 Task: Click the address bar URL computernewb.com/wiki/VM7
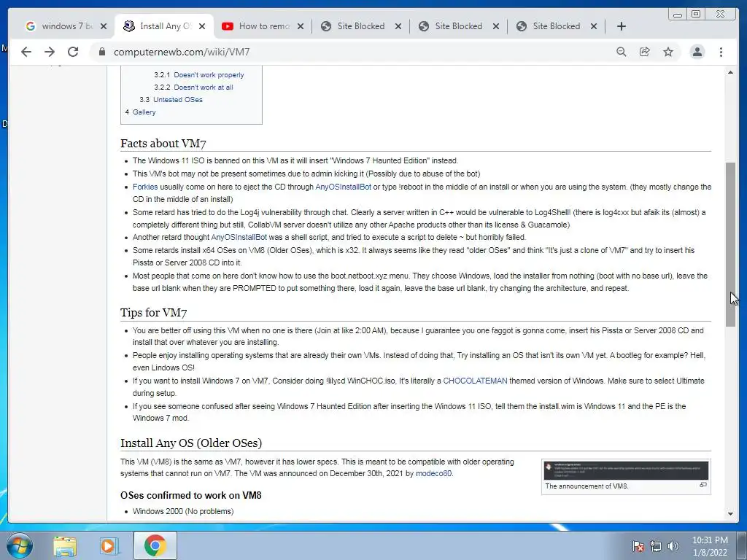[182, 52]
